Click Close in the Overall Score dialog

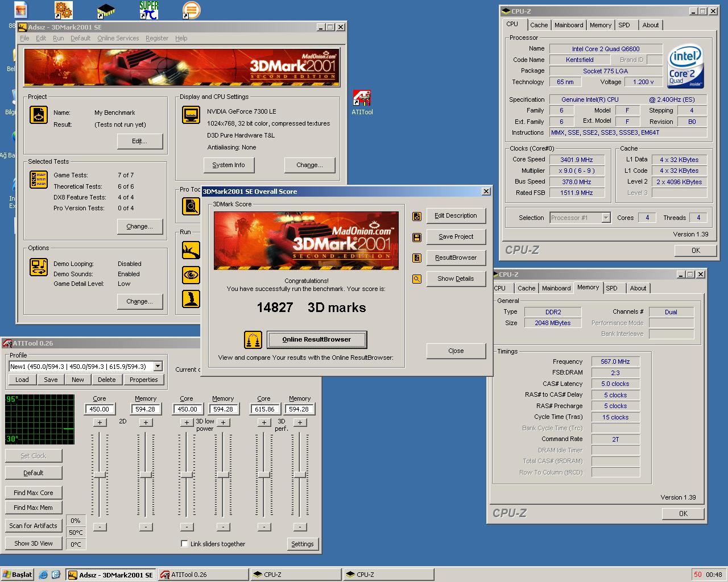456,351
